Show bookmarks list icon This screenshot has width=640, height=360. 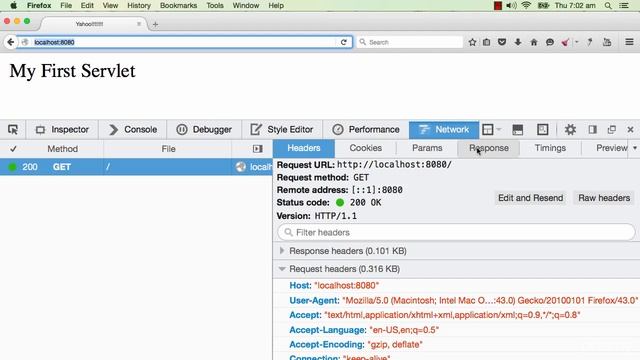click(487, 42)
